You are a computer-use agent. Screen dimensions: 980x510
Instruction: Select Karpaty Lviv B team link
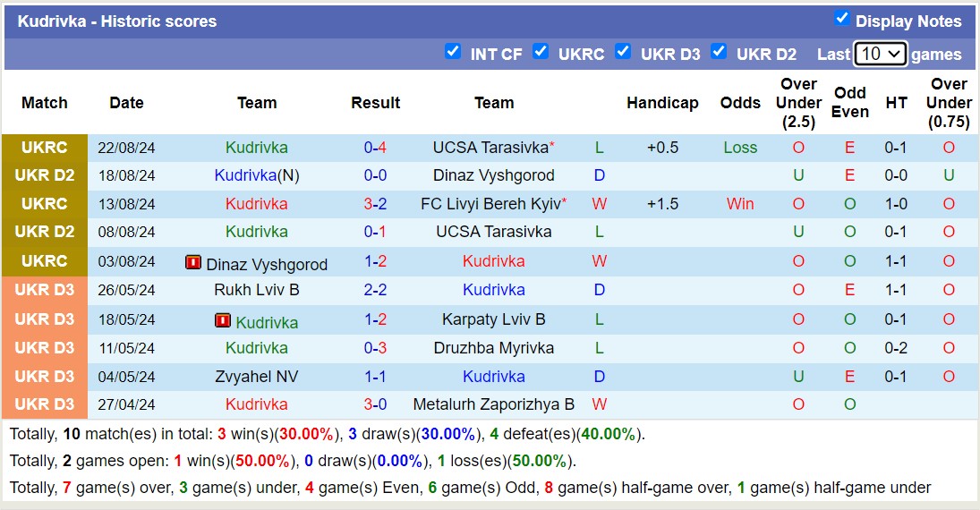493,319
